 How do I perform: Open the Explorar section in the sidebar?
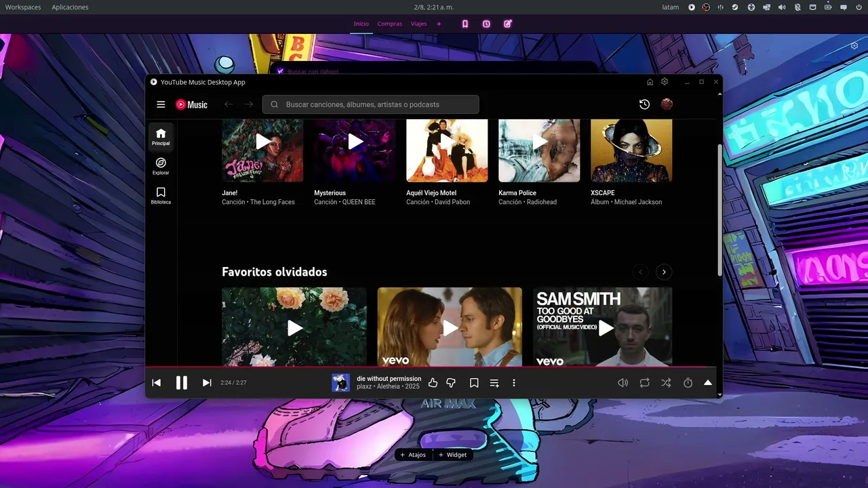161,166
